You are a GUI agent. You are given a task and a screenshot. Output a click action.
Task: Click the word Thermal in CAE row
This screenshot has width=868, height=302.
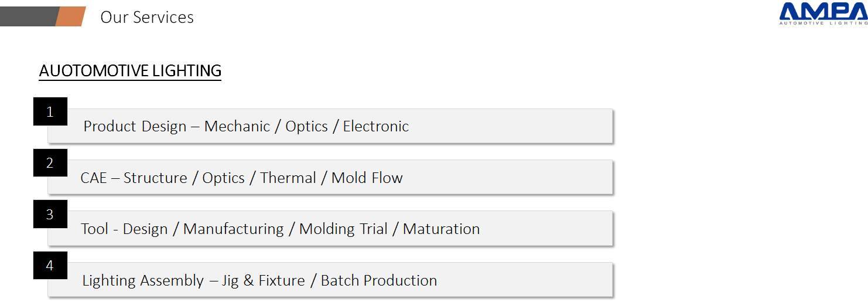tap(288, 178)
